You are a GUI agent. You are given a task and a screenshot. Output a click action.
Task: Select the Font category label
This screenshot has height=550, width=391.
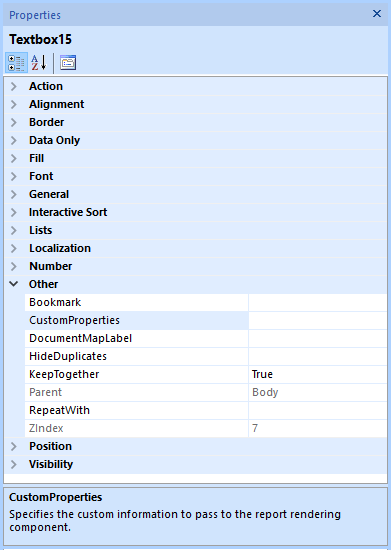tap(41, 176)
